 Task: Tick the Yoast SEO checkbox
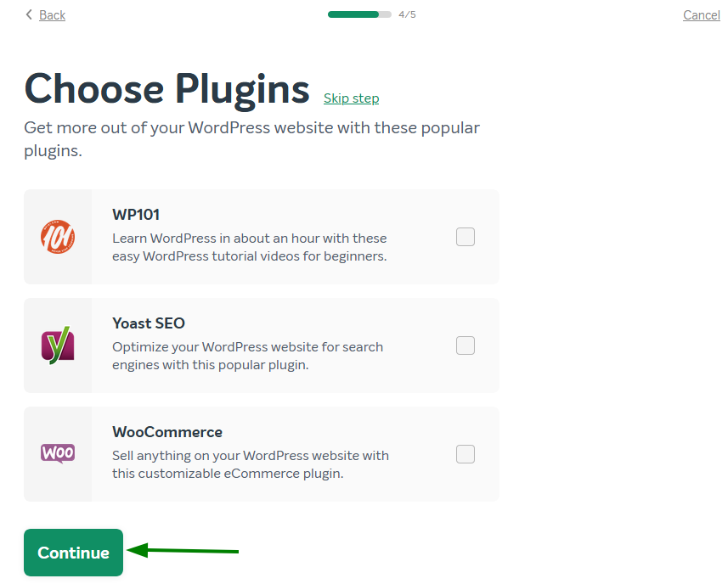click(x=466, y=345)
